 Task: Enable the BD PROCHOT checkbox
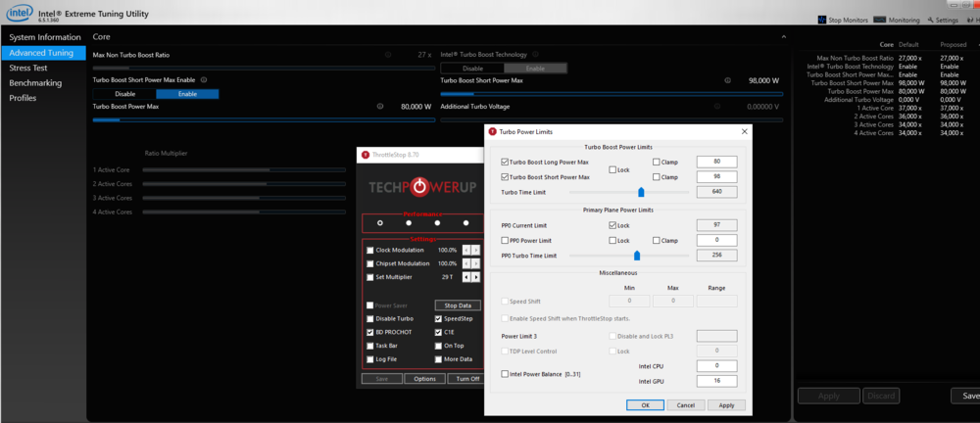[369, 332]
